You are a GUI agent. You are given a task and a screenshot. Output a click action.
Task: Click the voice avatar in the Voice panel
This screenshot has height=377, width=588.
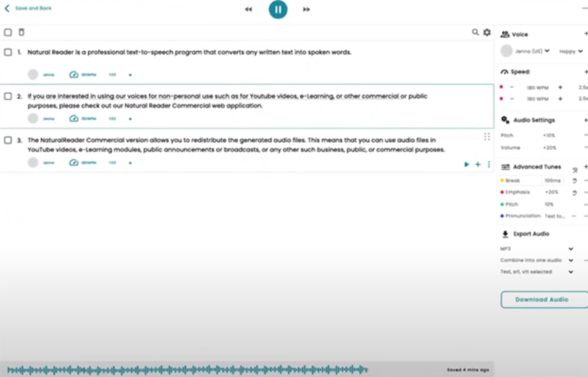coord(506,51)
